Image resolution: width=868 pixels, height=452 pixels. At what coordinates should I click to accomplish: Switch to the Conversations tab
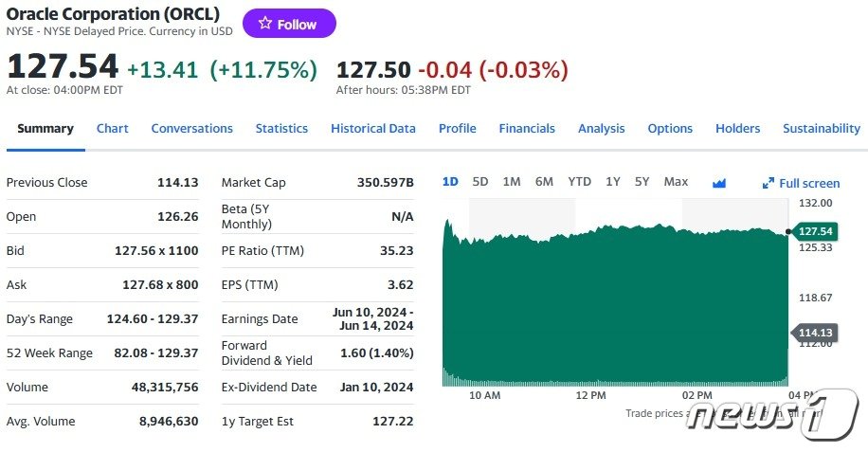pyautogui.click(x=191, y=128)
